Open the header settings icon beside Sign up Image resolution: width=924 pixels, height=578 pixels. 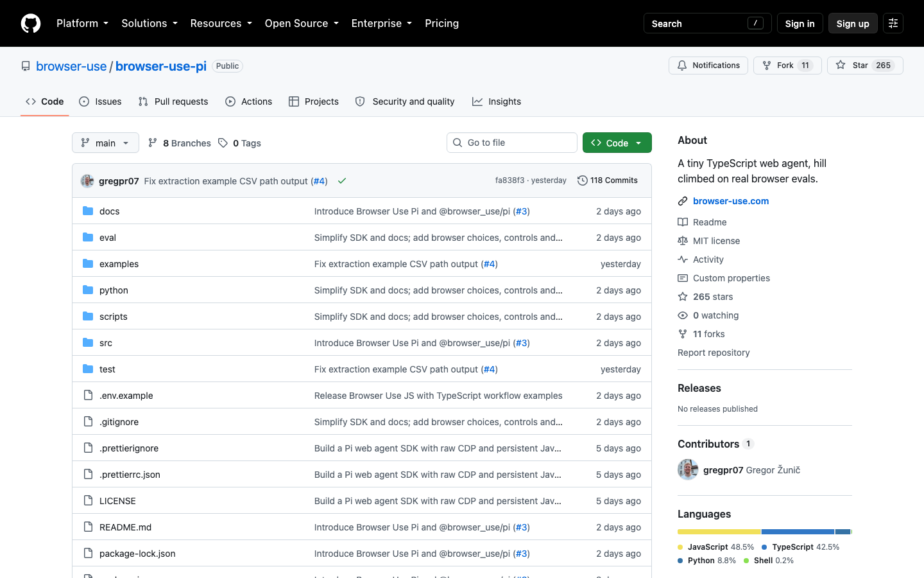click(x=893, y=23)
